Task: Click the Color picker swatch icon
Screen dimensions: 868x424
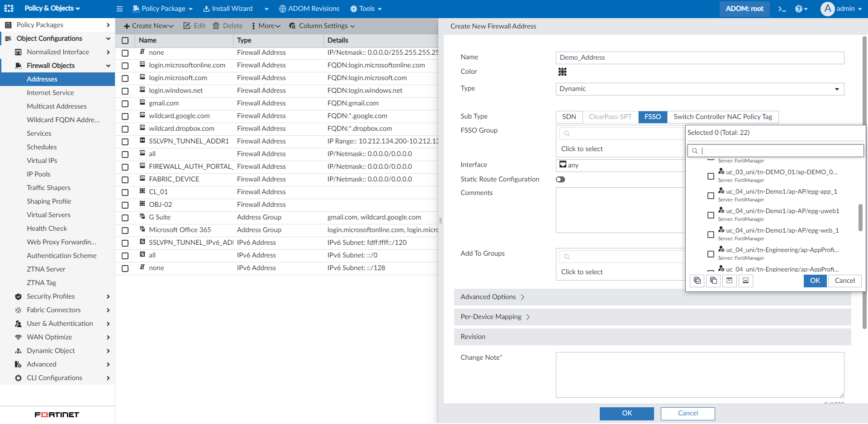Action: [x=562, y=72]
